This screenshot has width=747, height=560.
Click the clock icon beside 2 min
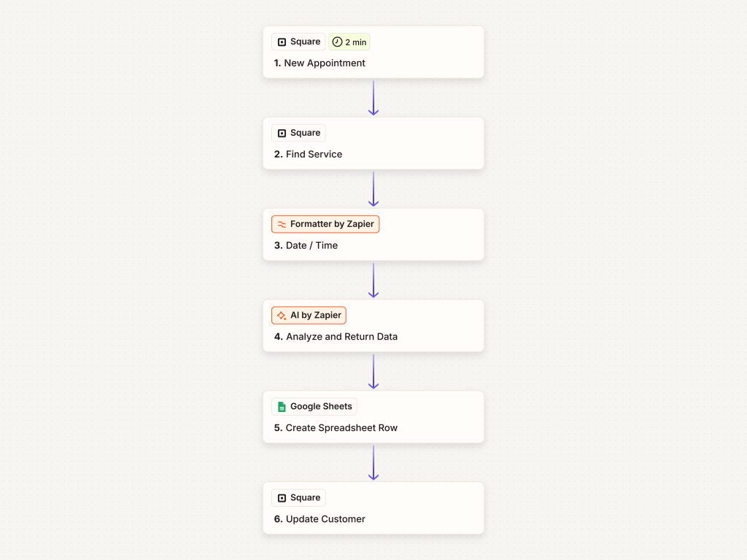[337, 42]
